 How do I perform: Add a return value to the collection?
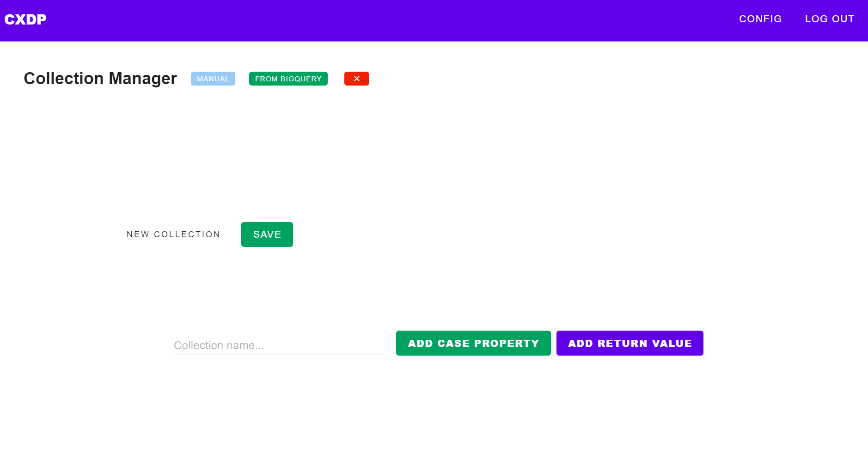click(x=630, y=343)
